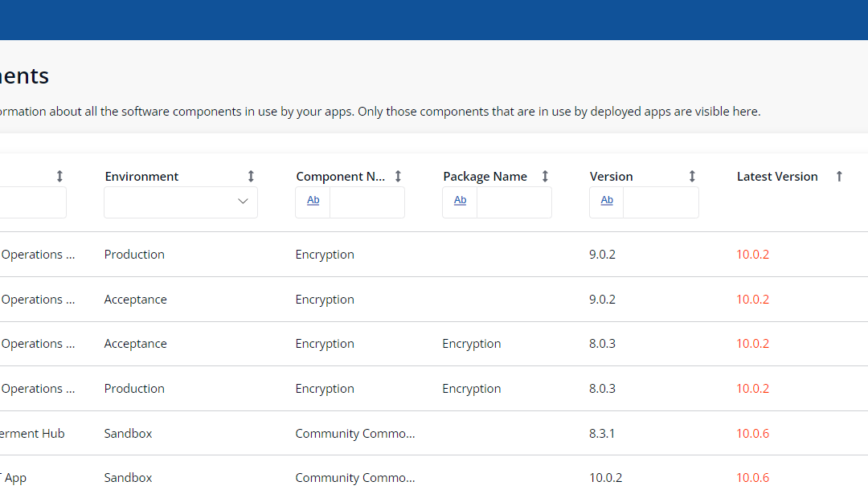The width and height of the screenshot is (868, 498).
Task: Sort by the Environment column arrows
Action: 251,177
